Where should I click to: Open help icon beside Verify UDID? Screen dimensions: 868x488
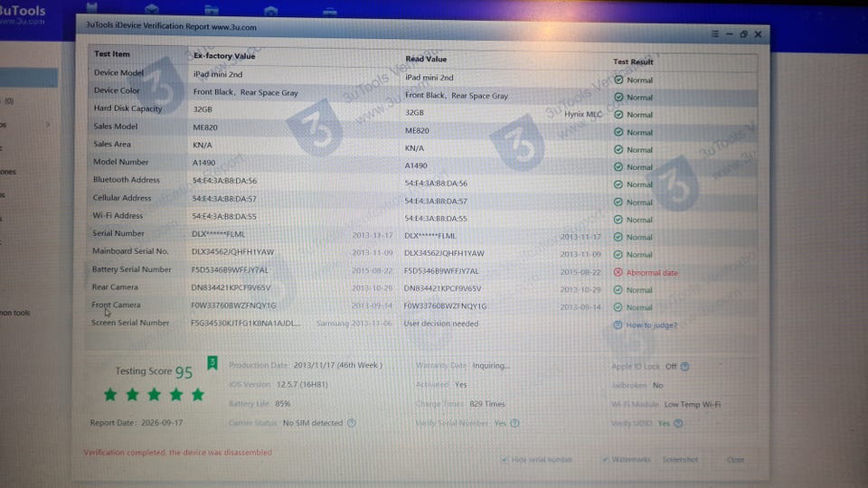(678, 423)
